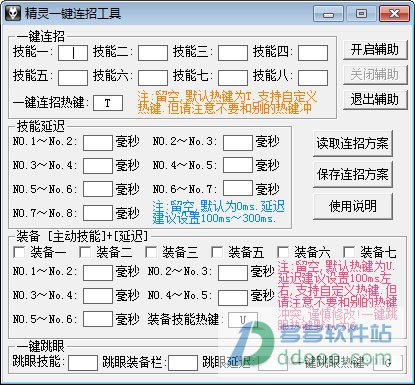Focus the 技能七 input field
Viewport: 415px width, 385px height.
(x=233, y=78)
